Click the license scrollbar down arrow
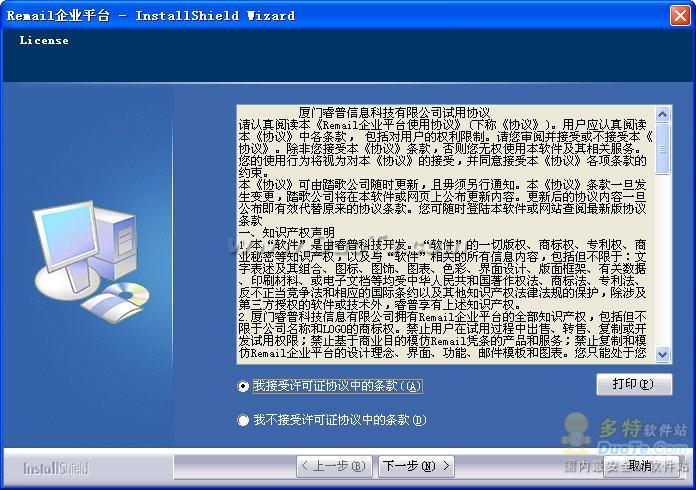This screenshot has width=696, height=490. pos(663,354)
